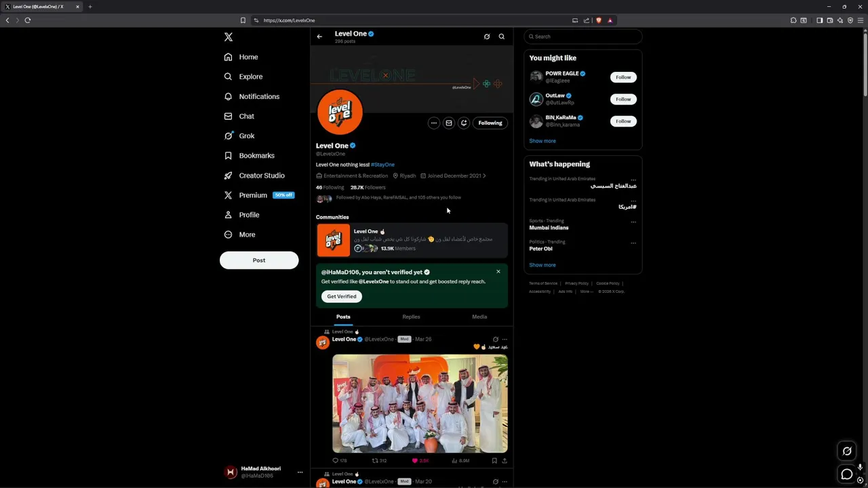
Task: Click the Post button
Action: [x=259, y=260]
